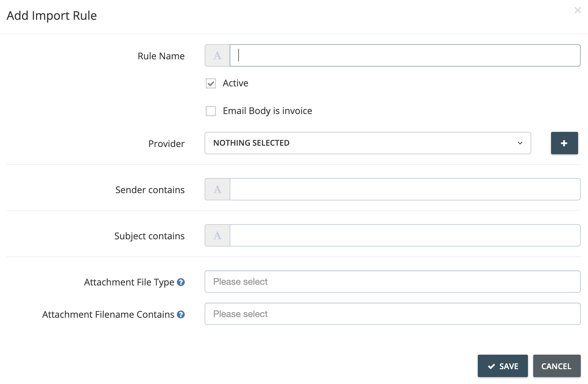Click the Email Body is invoice label

click(x=267, y=111)
